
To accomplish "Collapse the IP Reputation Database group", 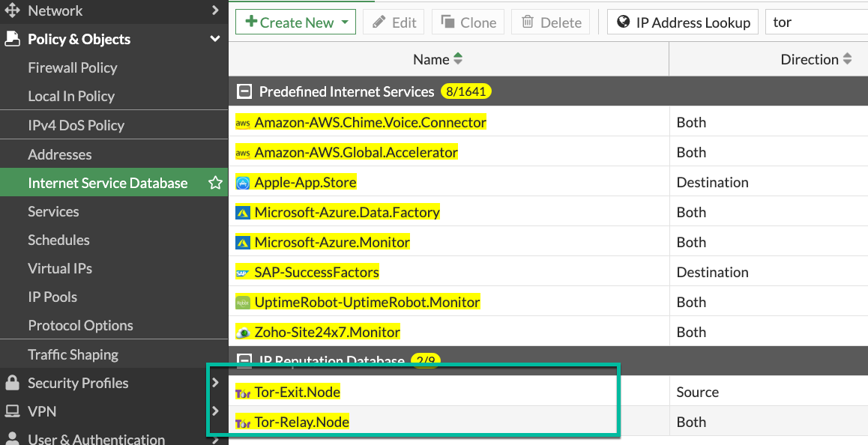I will 244,362.
